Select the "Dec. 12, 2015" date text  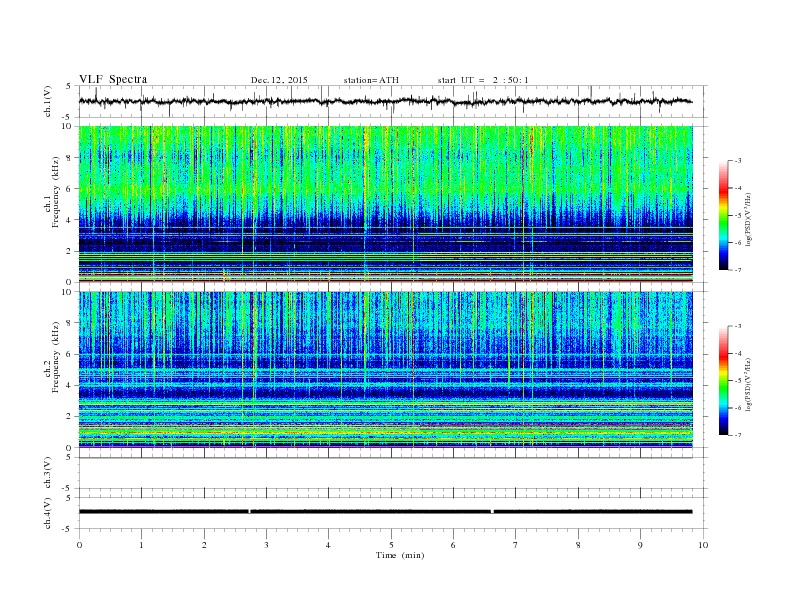279,80
